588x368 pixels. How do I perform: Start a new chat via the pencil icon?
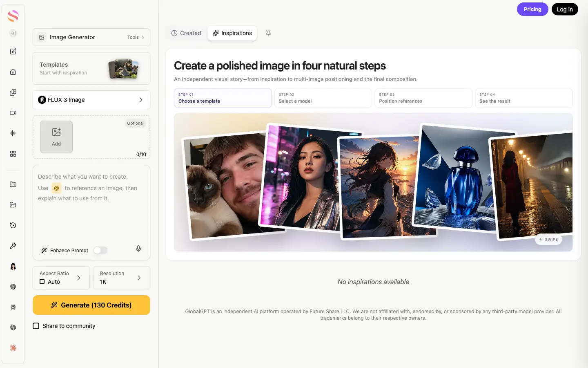click(x=13, y=52)
